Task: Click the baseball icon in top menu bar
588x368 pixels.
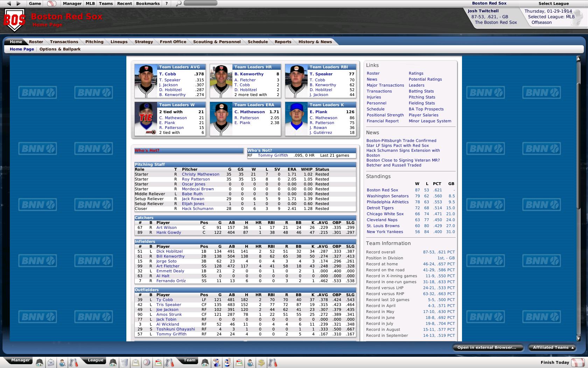Action: [x=51, y=4]
